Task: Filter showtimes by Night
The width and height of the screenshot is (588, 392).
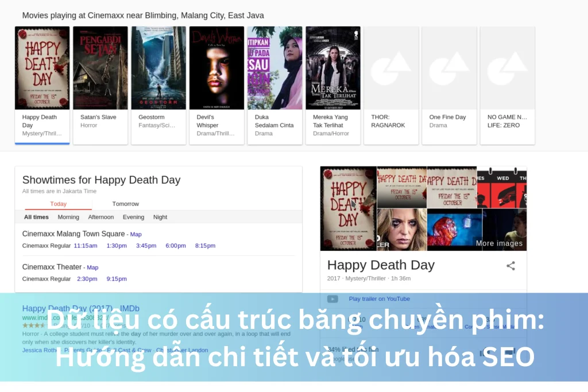Action: (x=160, y=217)
